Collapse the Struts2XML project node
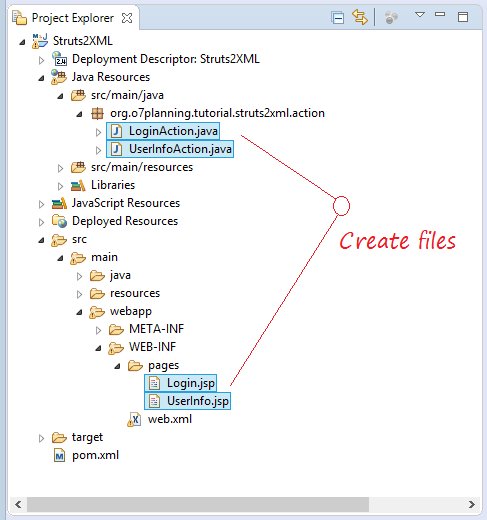This screenshot has width=487, height=520. pyautogui.click(x=22, y=42)
